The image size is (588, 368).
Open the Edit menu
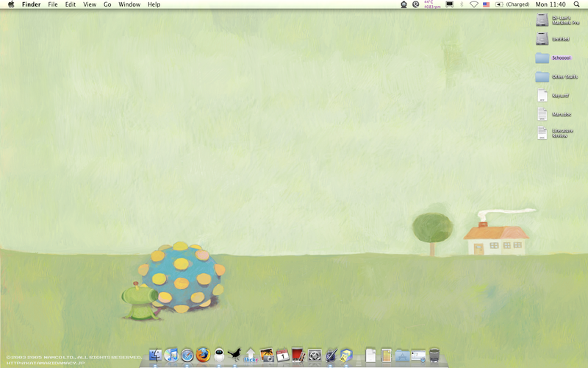click(70, 4)
